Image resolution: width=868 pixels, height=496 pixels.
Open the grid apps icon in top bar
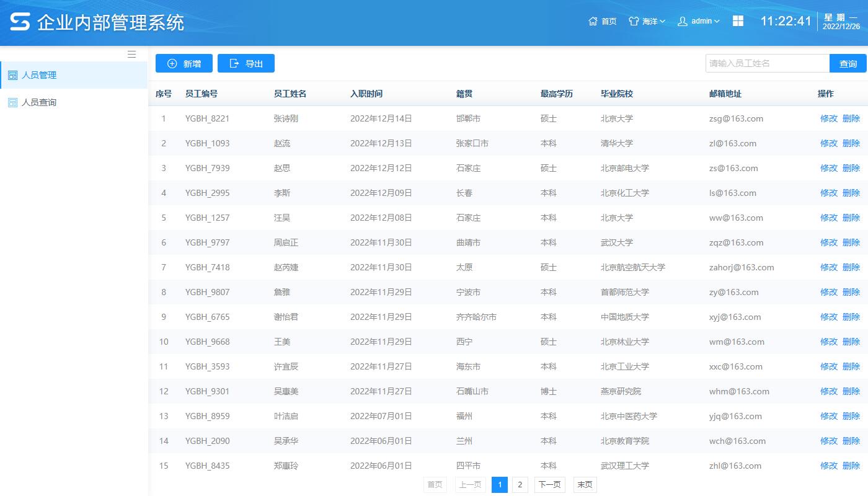pos(738,20)
